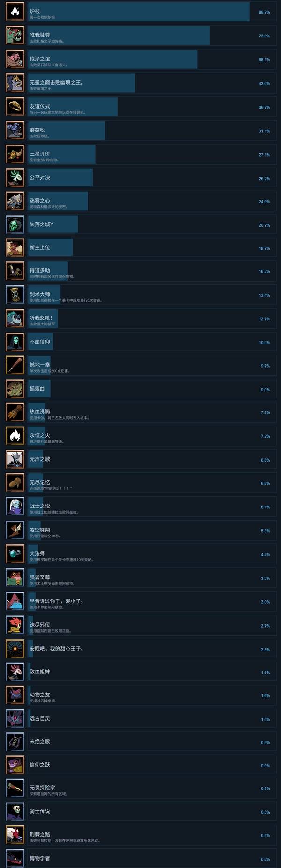
Task: Select the 失落之城Y green skull icon
Action: 15,224
